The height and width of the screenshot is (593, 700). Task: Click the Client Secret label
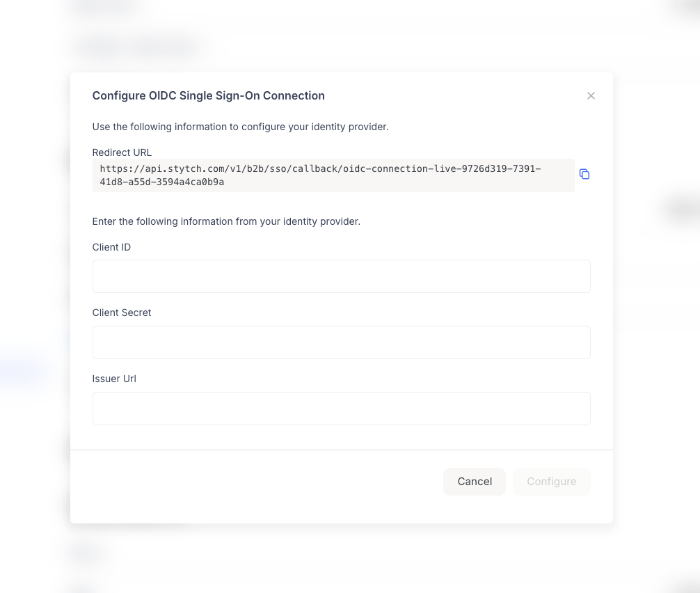[x=122, y=313]
